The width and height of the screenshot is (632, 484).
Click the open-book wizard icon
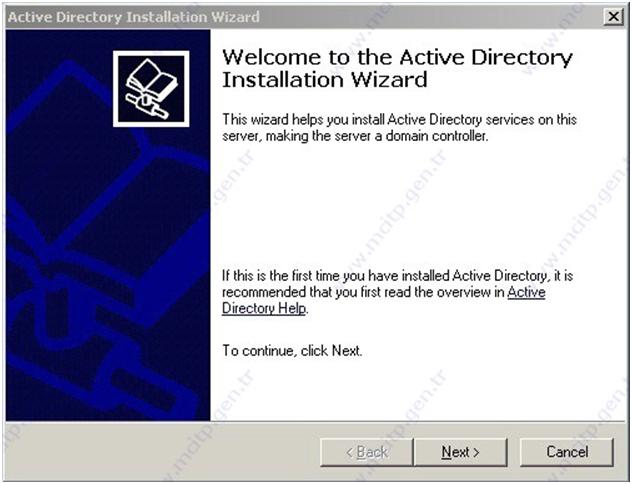(151, 89)
